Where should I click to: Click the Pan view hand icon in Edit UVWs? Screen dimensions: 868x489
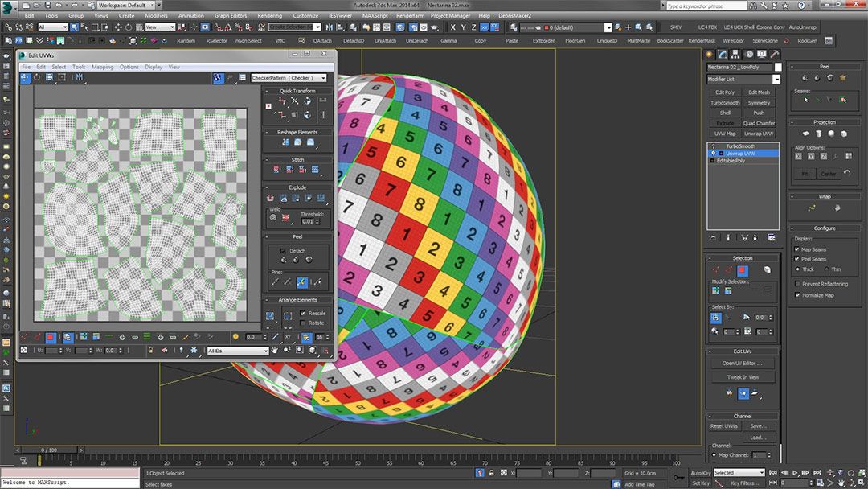[x=274, y=351]
